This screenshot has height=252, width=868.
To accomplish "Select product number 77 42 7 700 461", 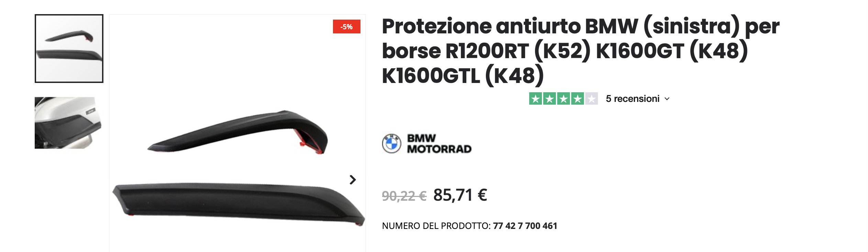I will tap(525, 226).
